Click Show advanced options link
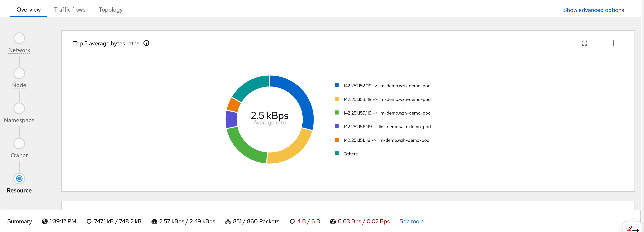The width and height of the screenshot is (644, 232). click(x=593, y=10)
